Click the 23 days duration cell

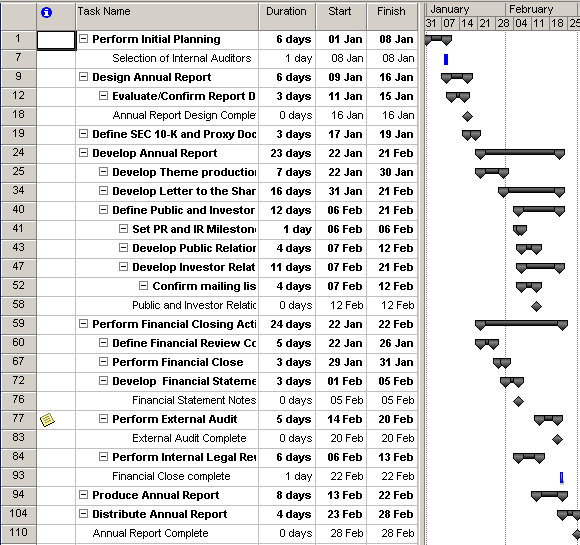point(287,153)
